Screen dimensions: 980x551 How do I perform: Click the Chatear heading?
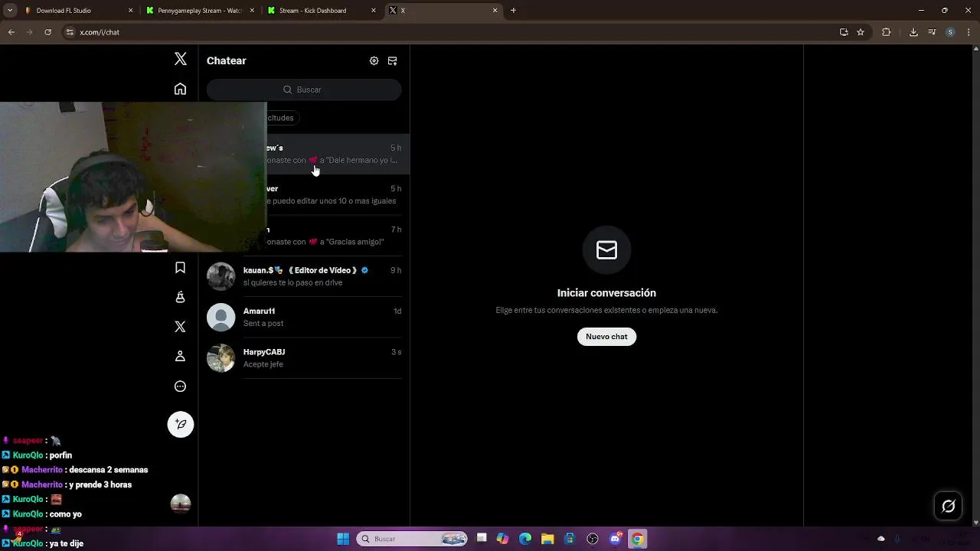(x=227, y=60)
